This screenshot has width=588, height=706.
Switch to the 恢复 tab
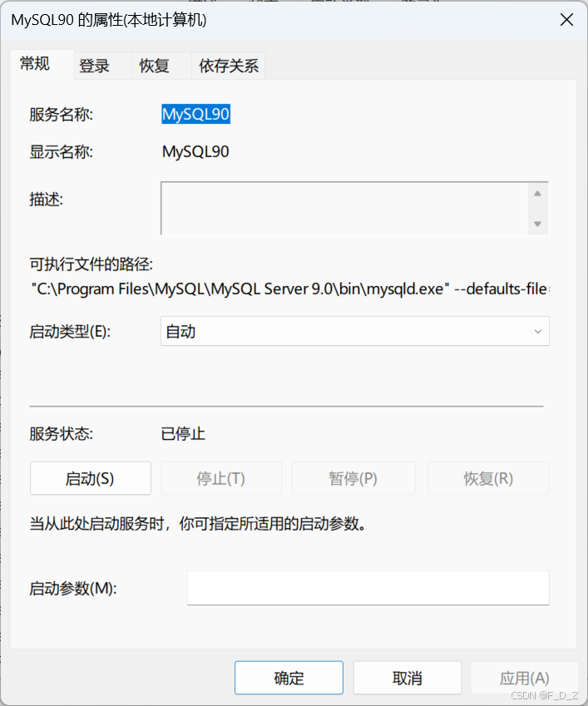[x=155, y=67]
